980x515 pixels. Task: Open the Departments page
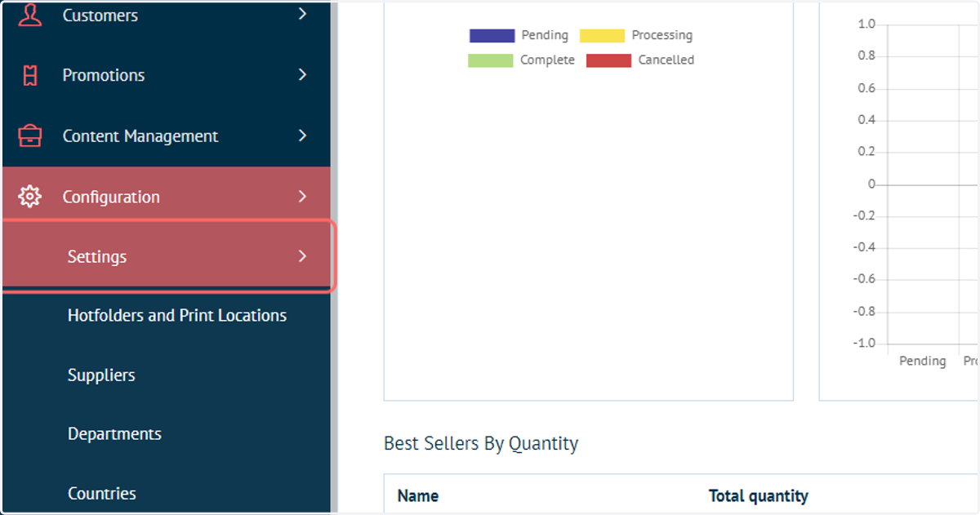(114, 434)
